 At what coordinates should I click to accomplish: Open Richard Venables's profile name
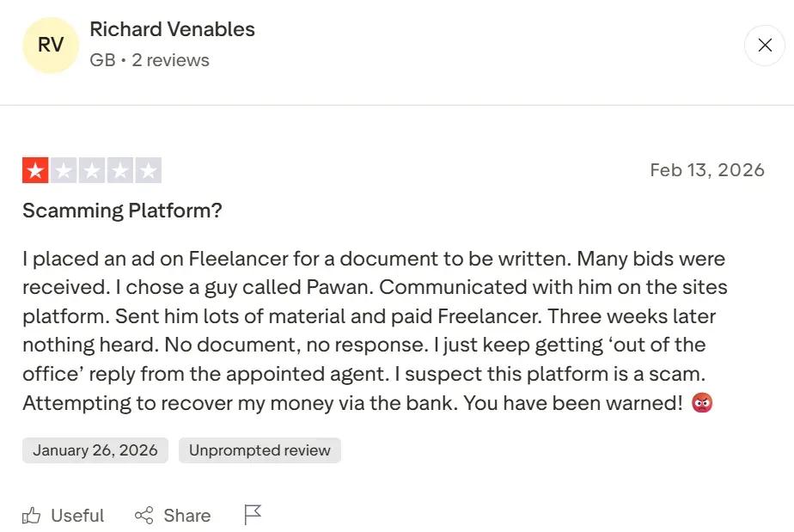click(172, 28)
